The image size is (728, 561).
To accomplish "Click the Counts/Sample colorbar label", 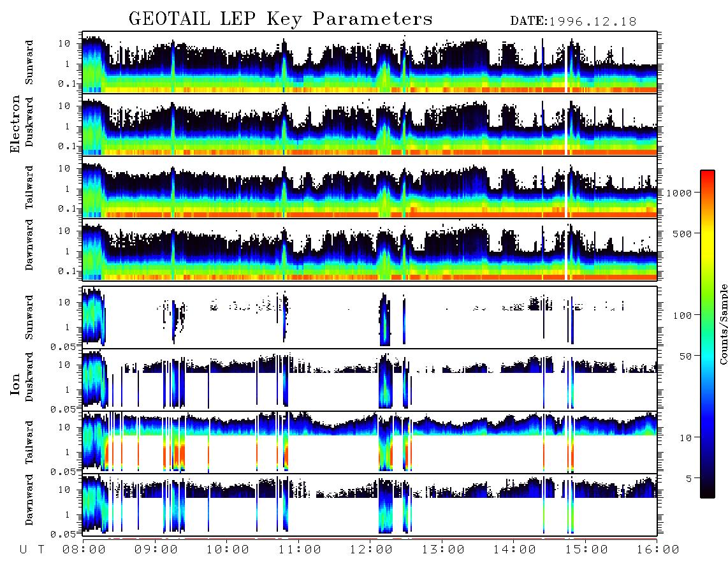I will coord(723,324).
